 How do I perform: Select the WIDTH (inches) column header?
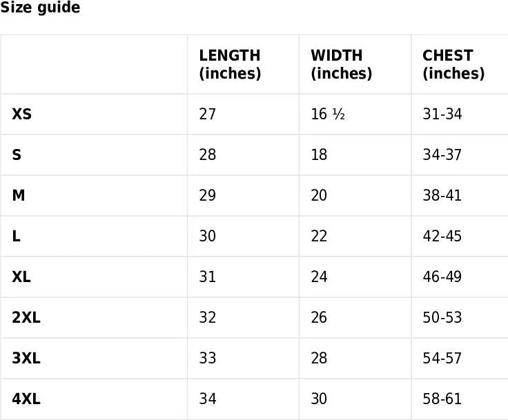(x=342, y=64)
